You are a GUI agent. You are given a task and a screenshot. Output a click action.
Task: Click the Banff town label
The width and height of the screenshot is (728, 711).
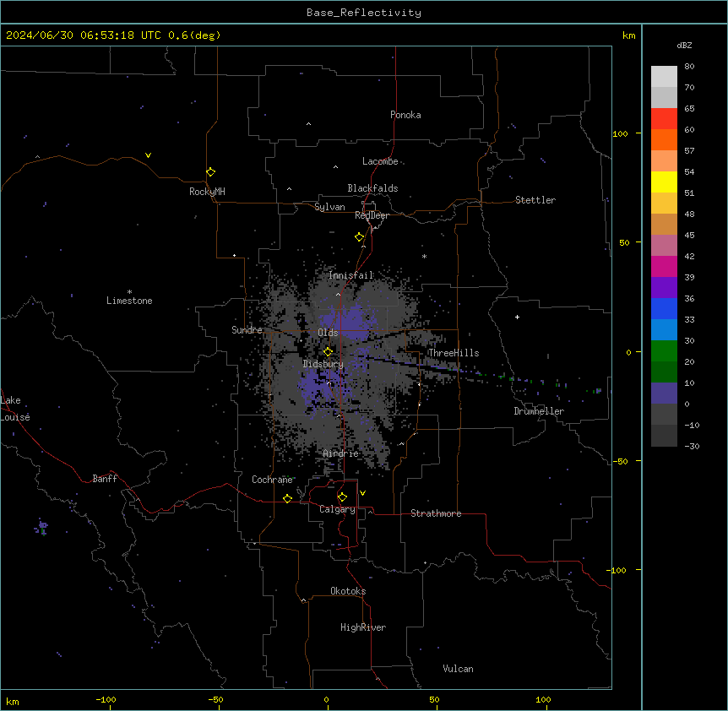click(x=105, y=479)
